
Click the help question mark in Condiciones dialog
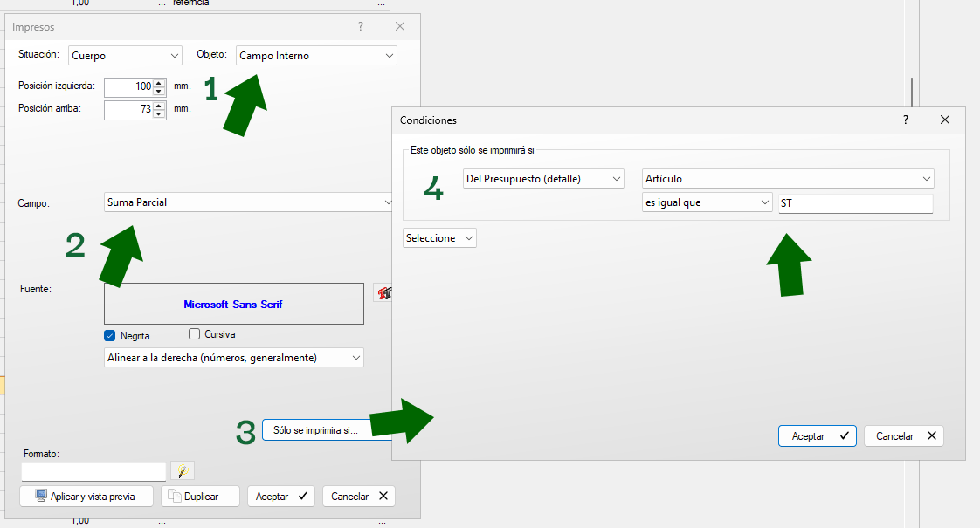(x=905, y=120)
